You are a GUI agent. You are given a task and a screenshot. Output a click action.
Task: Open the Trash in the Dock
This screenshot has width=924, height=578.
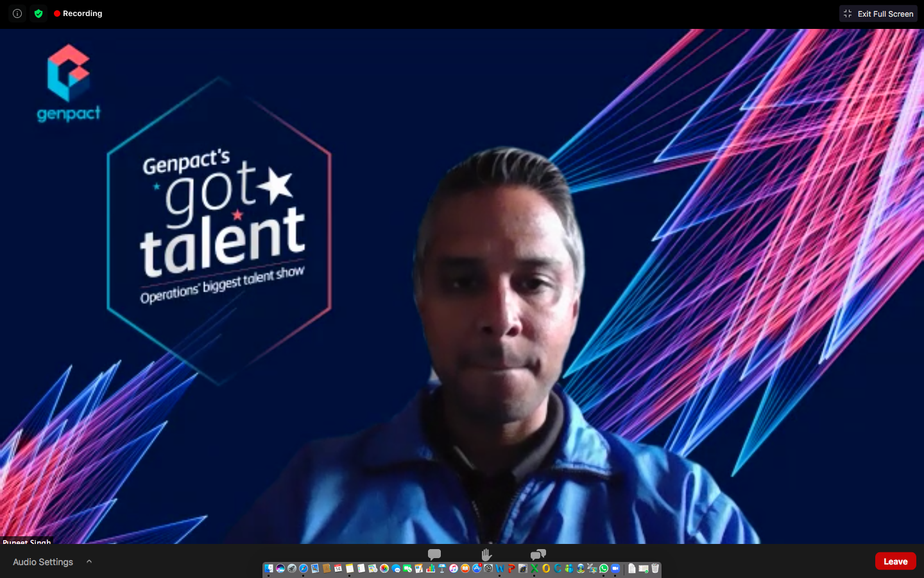click(655, 568)
